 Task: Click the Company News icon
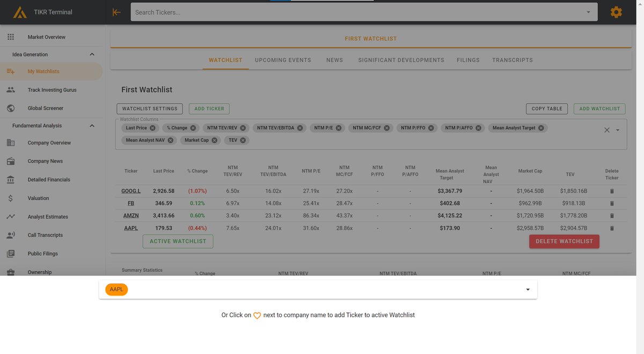(x=11, y=161)
